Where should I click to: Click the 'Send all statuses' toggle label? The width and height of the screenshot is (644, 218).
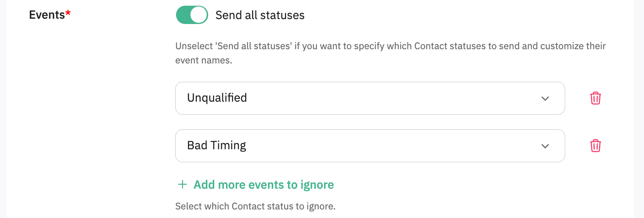tap(260, 15)
